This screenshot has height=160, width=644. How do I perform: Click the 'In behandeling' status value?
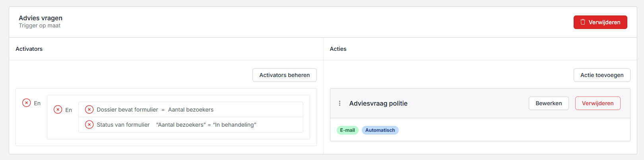pyautogui.click(x=235, y=125)
